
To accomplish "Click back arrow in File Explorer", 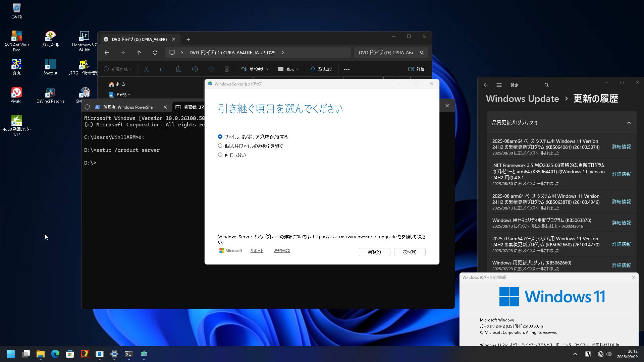I will pos(107,53).
